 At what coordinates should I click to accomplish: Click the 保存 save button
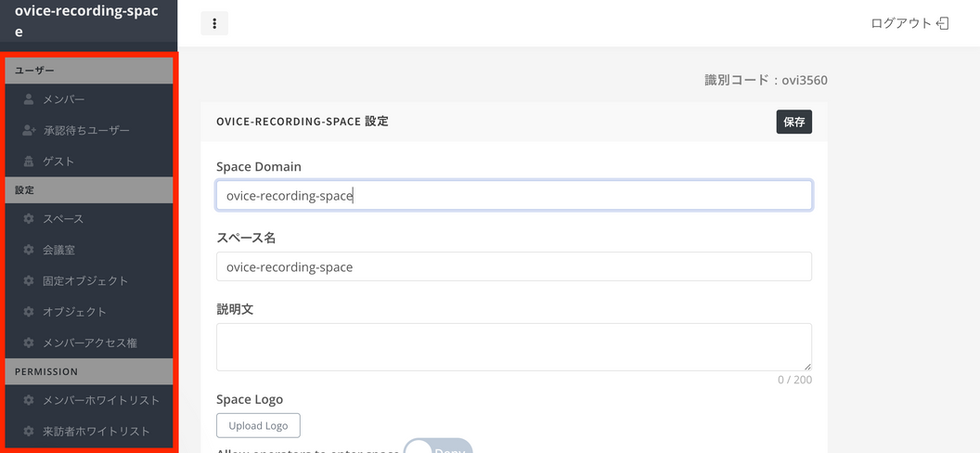[793, 122]
